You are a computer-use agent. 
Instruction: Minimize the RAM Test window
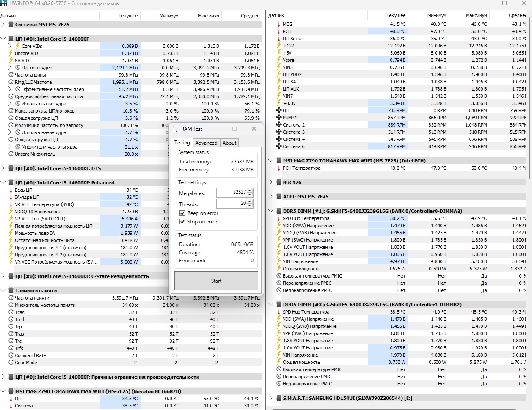coord(215,129)
